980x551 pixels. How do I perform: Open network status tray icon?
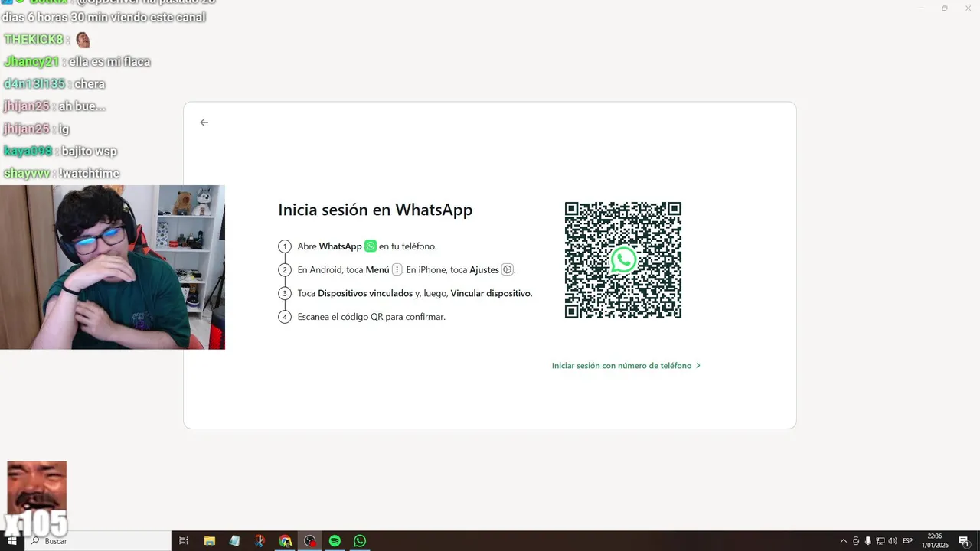880,541
